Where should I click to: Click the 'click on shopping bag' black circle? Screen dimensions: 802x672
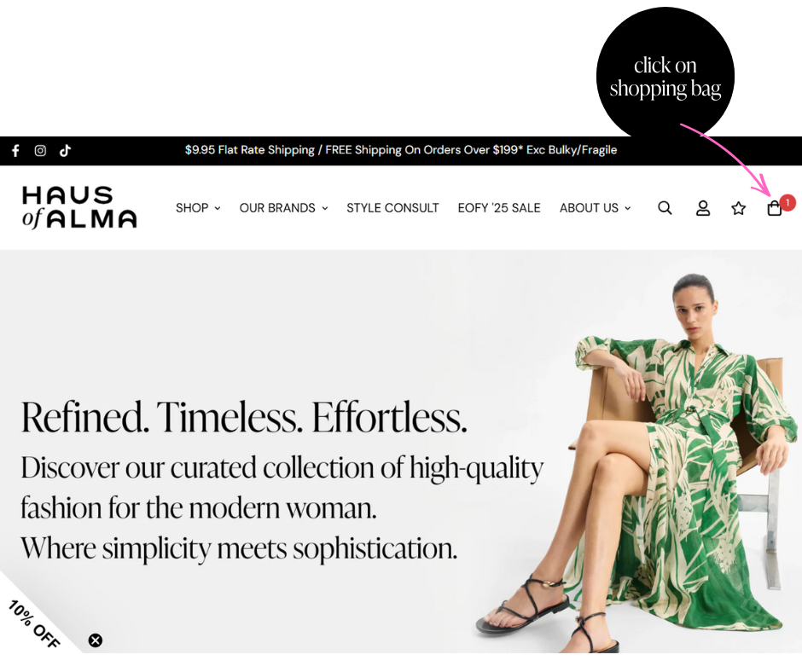[665, 76]
